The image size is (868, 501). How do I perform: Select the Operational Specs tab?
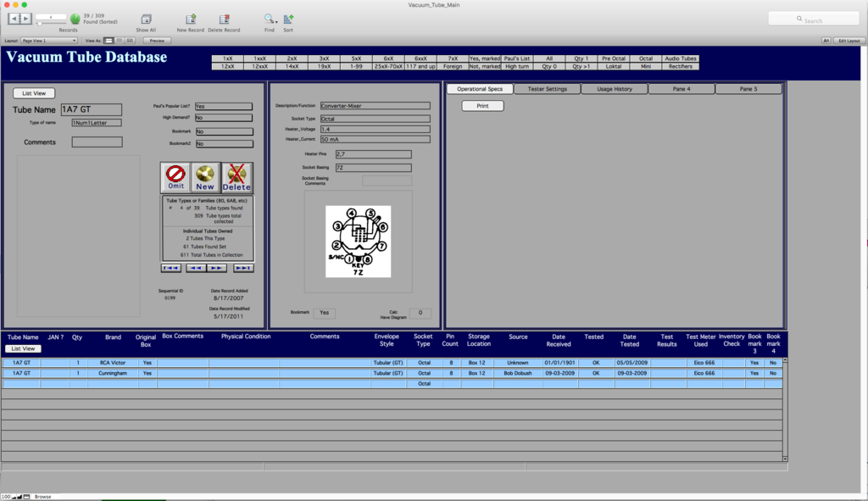click(x=480, y=89)
